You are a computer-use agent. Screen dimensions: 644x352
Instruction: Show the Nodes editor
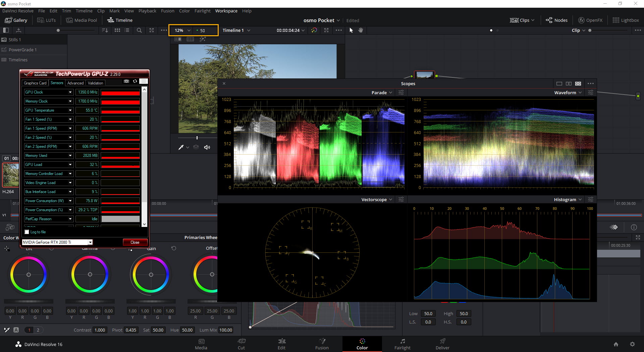point(556,20)
